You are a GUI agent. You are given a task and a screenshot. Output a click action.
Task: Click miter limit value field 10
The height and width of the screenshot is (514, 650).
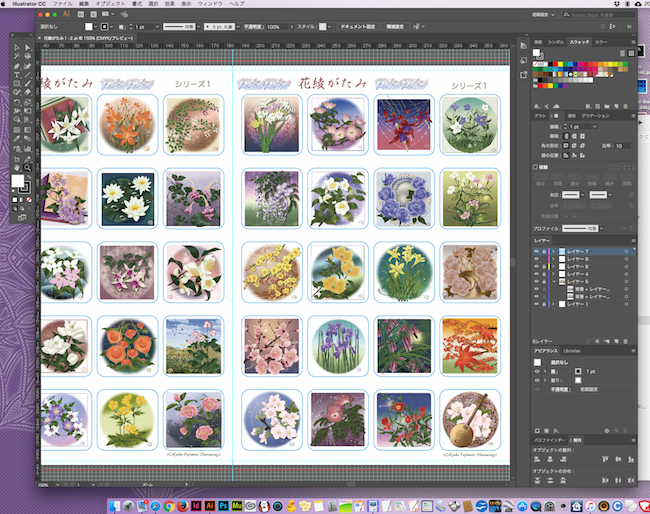(623, 145)
